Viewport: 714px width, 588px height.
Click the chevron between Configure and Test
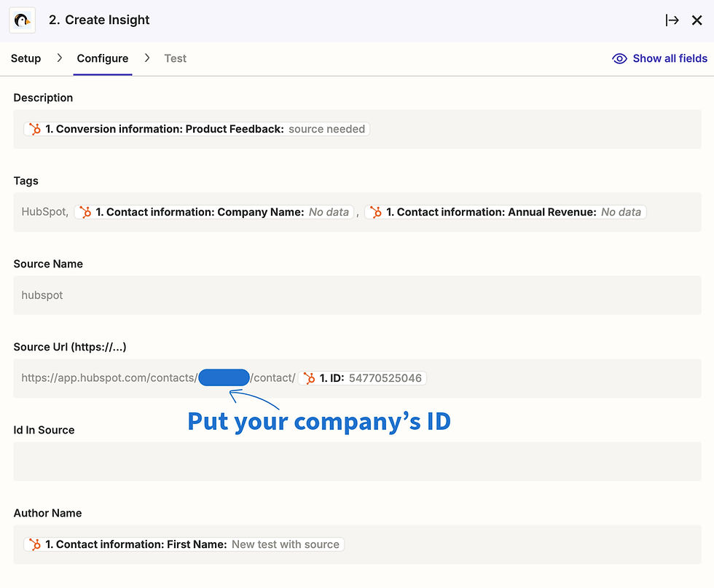[146, 58]
